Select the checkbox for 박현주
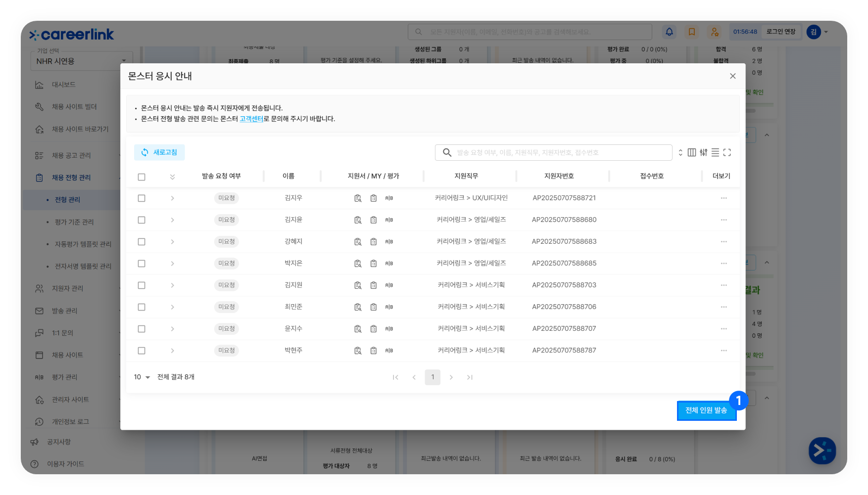This screenshot has height=495, width=868. pyautogui.click(x=142, y=351)
